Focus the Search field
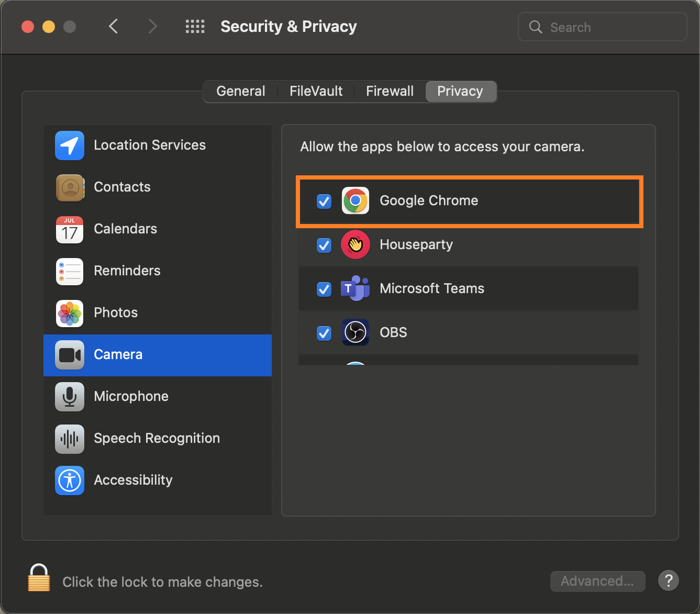Image resolution: width=700 pixels, height=614 pixels. (603, 27)
